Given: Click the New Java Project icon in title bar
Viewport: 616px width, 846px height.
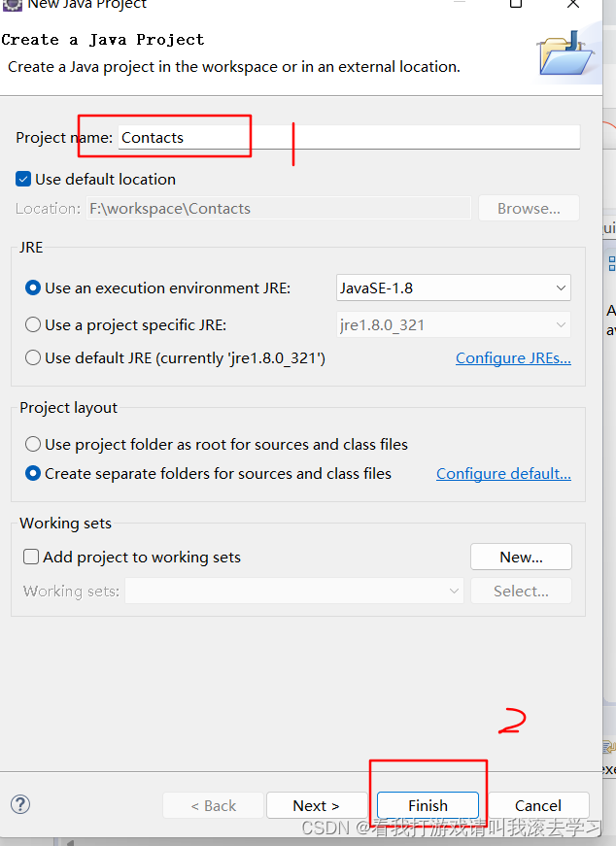Looking at the screenshot, I should (11, 6).
